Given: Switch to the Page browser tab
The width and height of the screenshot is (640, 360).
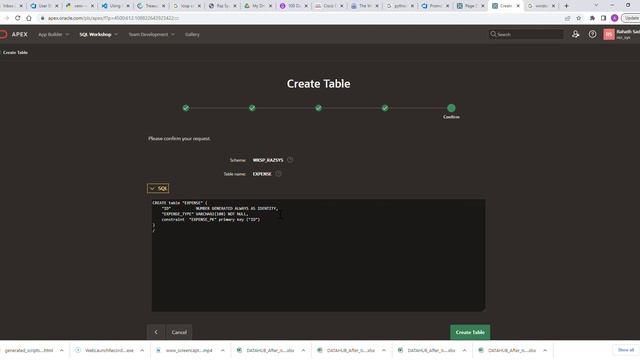Looking at the screenshot, I should click(470, 6).
